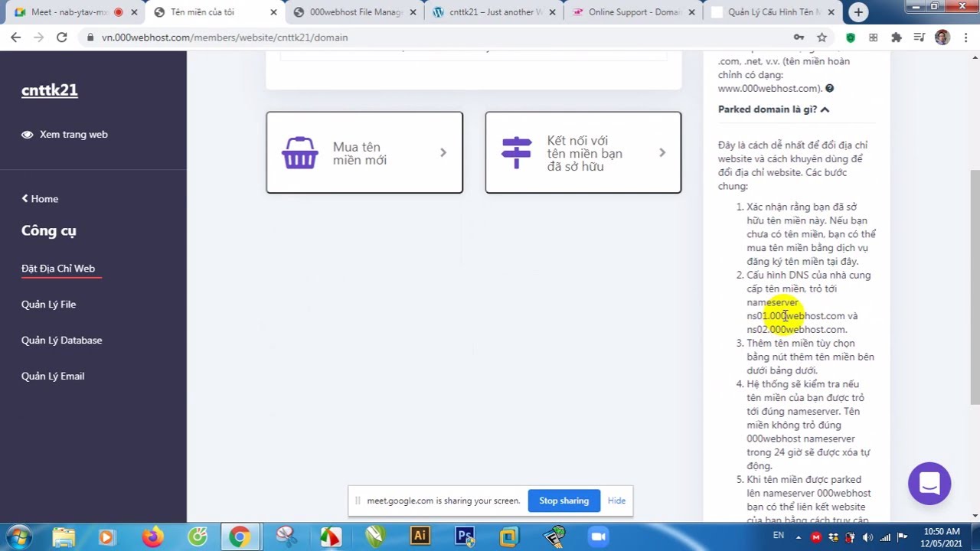Image resolution: width=980 pixels, height=551 pixels.
Task: Open the Chrome three-dot menu
Action: (x=965, y=37)
